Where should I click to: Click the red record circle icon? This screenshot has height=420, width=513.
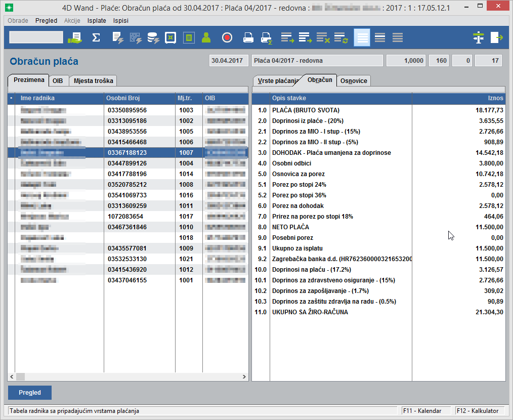227,37
